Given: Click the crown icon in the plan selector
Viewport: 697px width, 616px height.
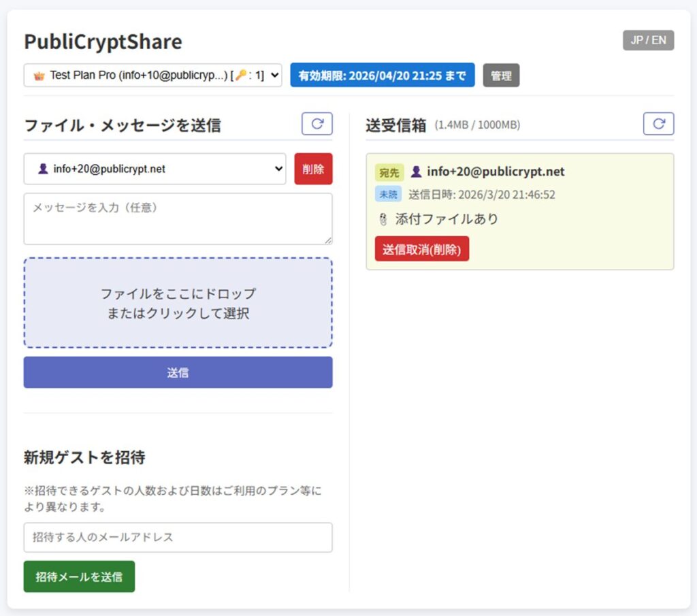Looking at the screenshot, I should (39, 76).
